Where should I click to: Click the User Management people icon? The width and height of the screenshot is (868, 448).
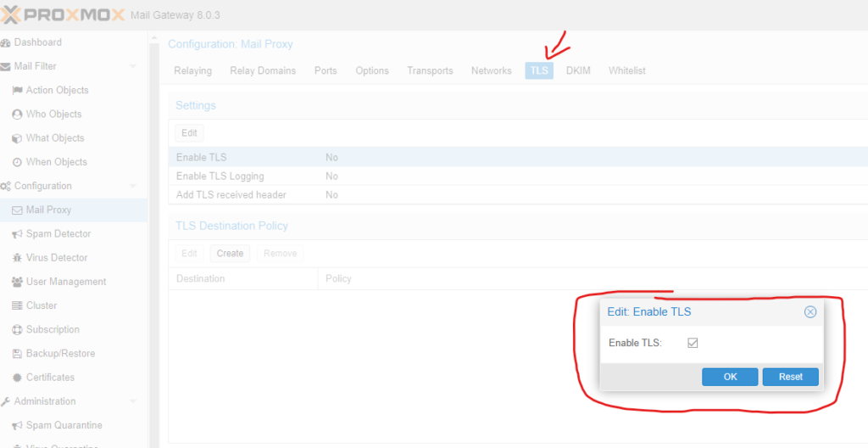click(17, 282)
